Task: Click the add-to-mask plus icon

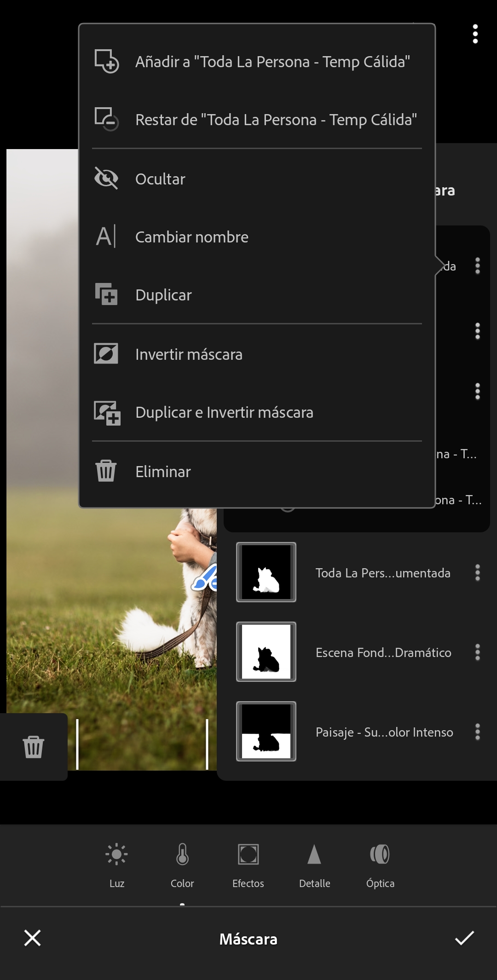Action: point(106,61)
